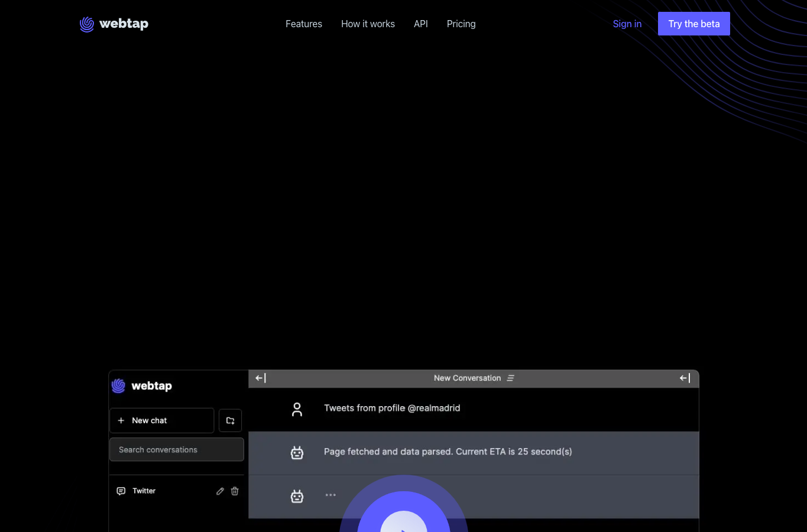Click the Try the beta button
Image resolution: width=807 pixels, height=532 pixels.
pos(694,24)
